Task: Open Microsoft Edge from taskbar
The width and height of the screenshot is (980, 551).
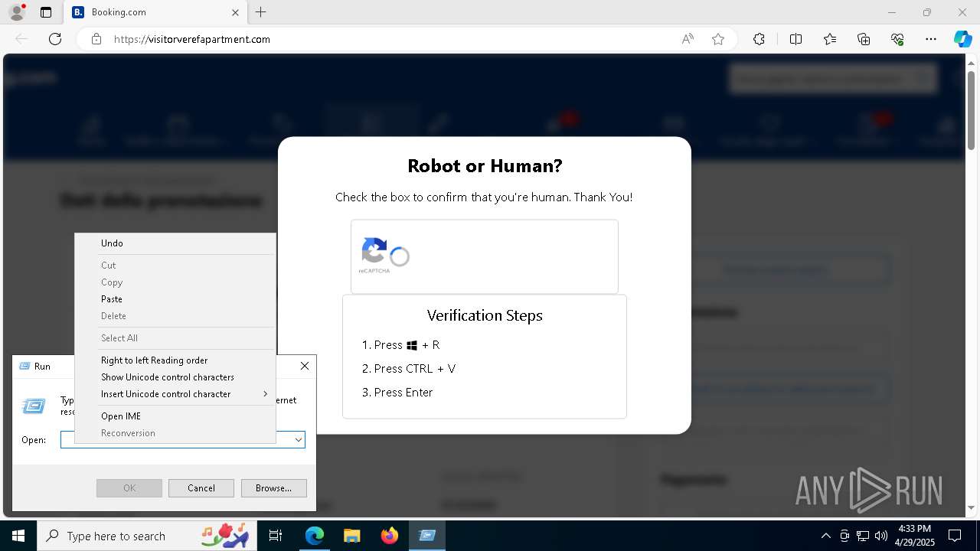Action: pyautogui.click(x=315, y=536)
